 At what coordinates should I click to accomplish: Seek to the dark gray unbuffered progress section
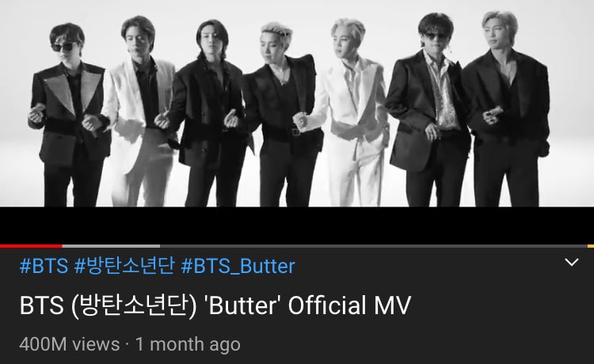pyautogui.click(x=374, y=246)
